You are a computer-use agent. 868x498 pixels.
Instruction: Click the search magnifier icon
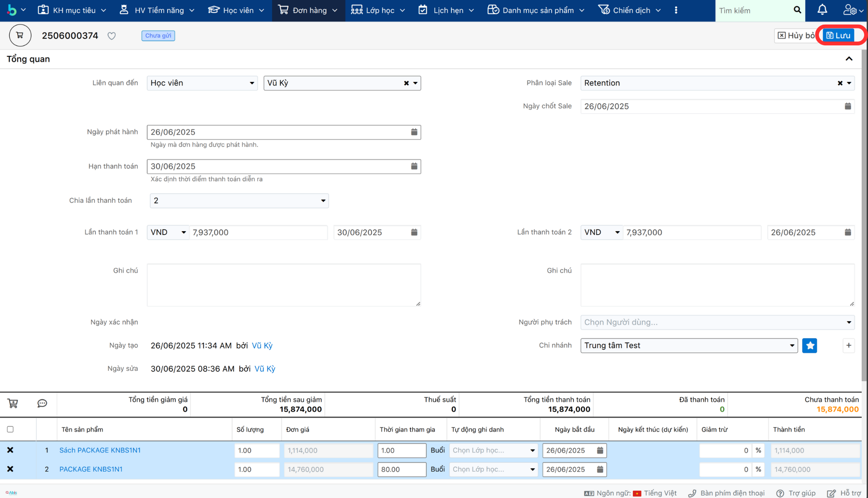click(x=797, y=10)
